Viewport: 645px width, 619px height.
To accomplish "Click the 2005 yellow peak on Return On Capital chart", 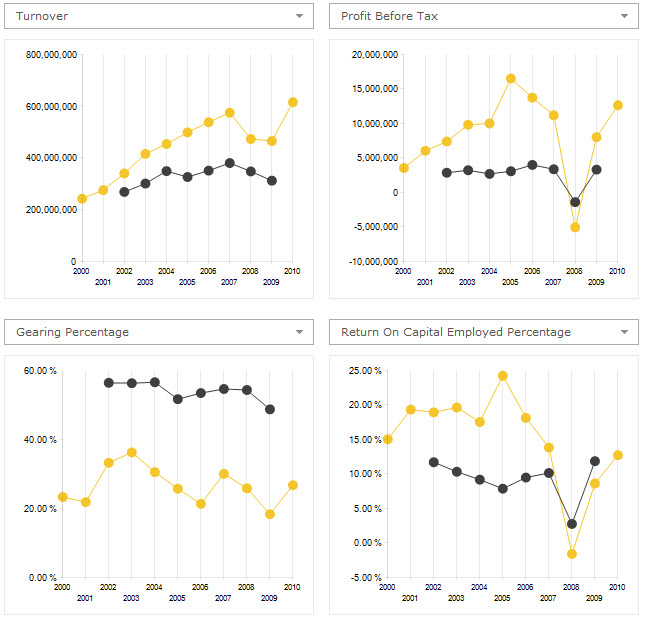I will click(x=502, y=376).
